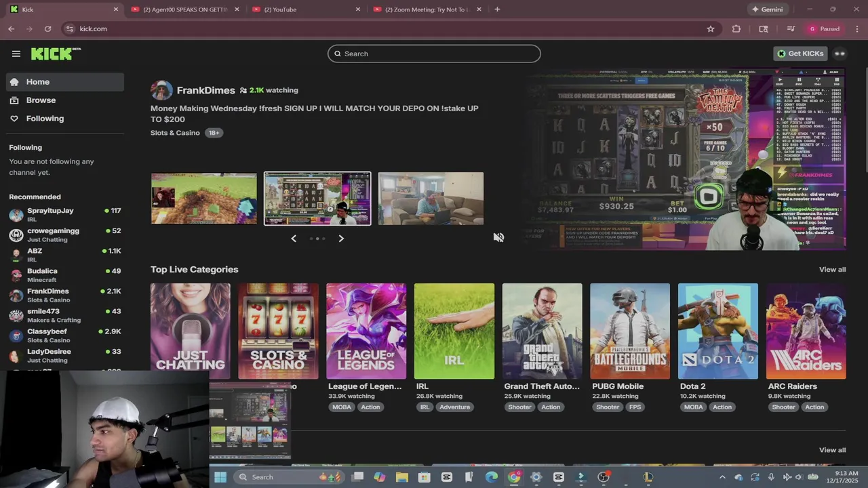Viewport: 868px width, 488px height.
Task: Click the KICK logo
Action: [x=56, y=54]
